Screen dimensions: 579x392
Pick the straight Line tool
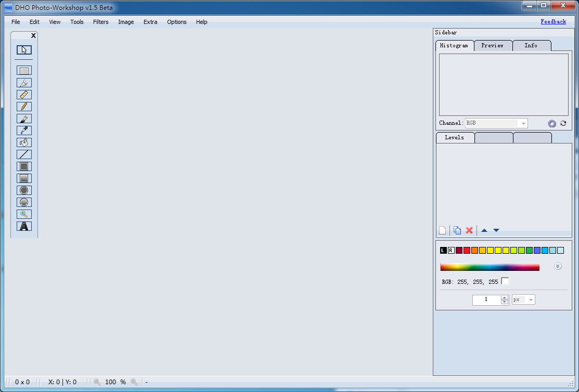24,154
